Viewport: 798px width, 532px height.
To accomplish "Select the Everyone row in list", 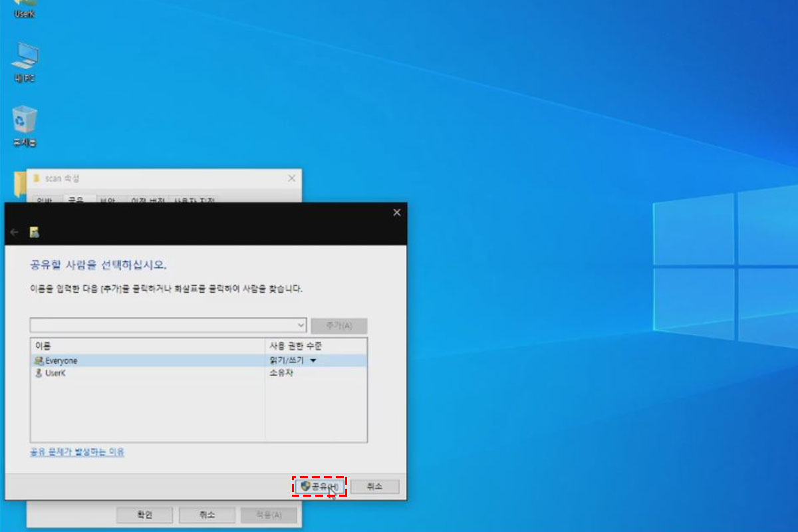I will (198, 360).
